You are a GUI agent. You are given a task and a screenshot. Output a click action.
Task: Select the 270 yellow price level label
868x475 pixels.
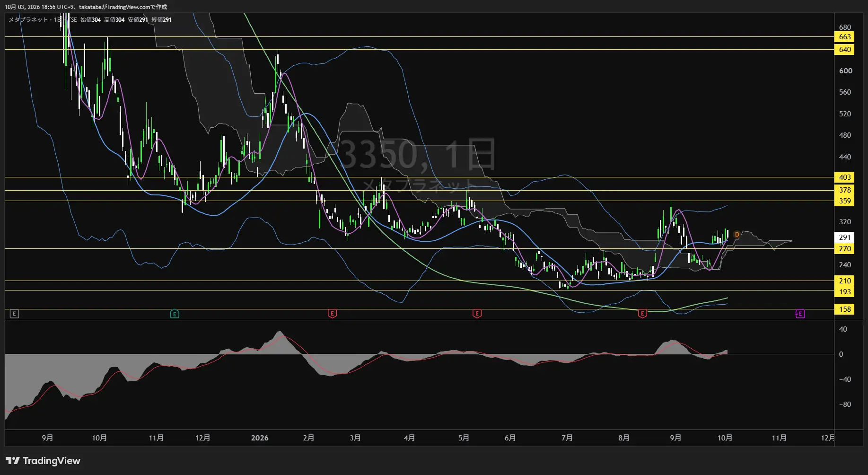point(844,249)
